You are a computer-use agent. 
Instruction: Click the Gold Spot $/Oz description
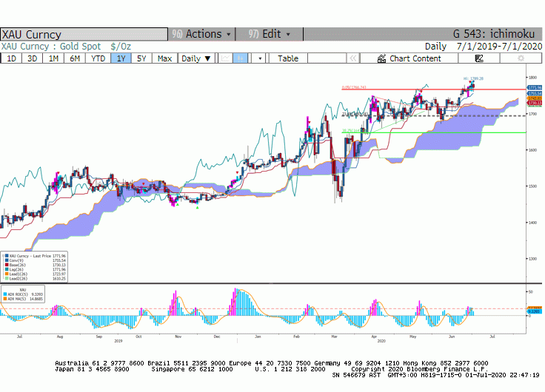point(96,47)
